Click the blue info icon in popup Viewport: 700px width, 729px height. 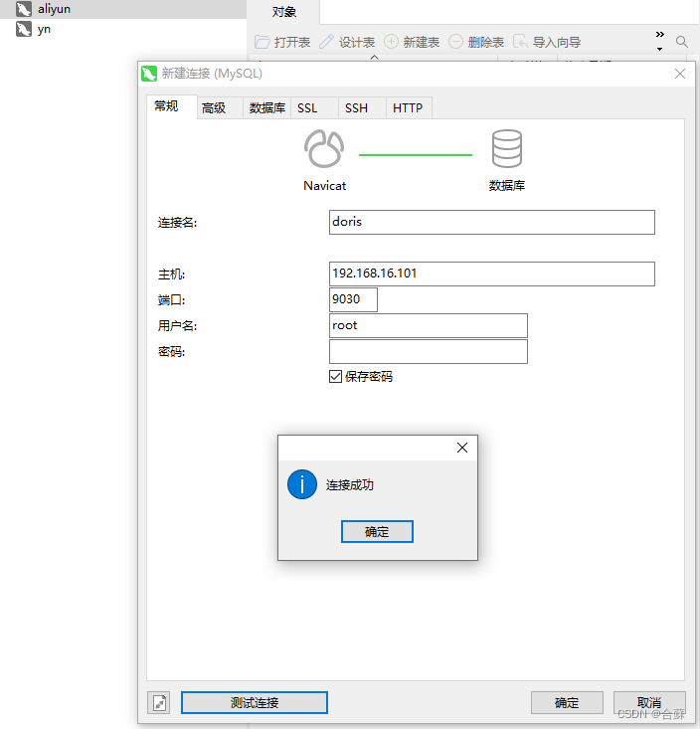pos(302,484)
